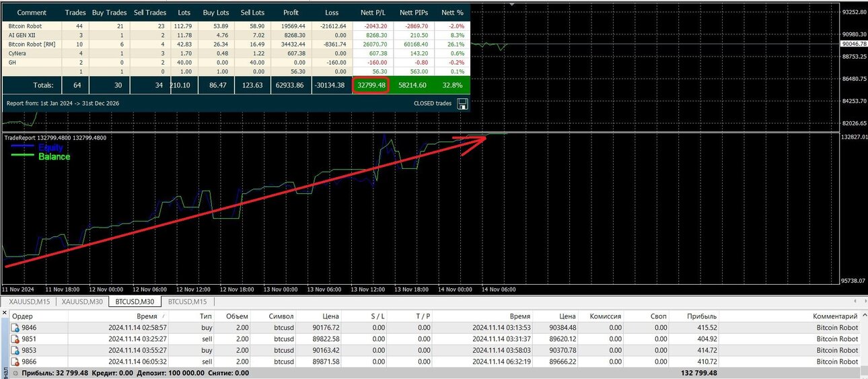
Task: Sort history by the Объем column
Action: pyautogui.click(x=238, y=316)
